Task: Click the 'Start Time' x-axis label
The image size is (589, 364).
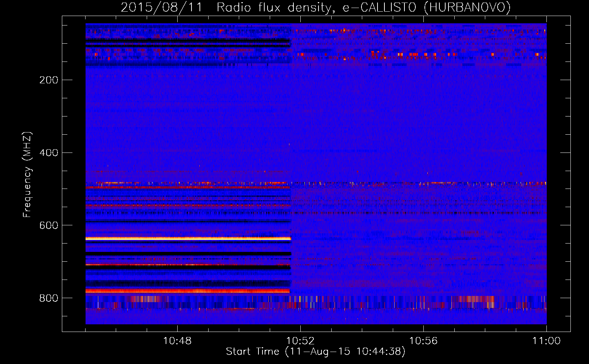Action: (316, 352)
